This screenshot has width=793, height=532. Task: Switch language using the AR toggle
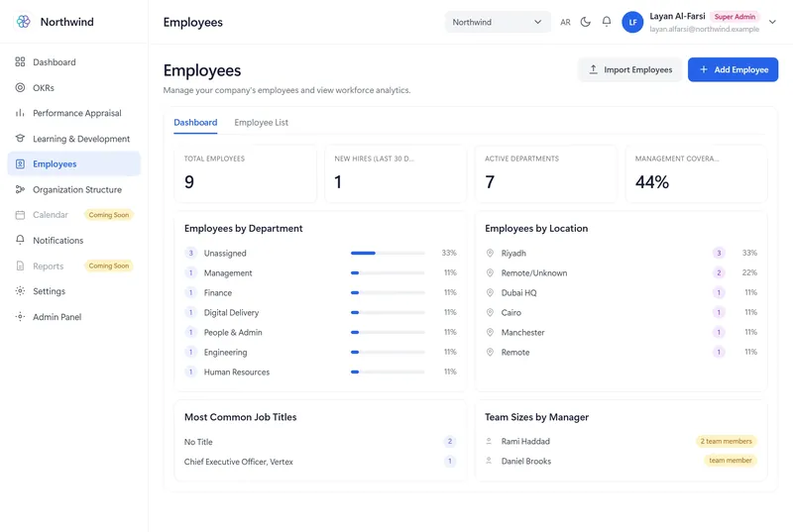pyautogui.click(x=565, y=22)
